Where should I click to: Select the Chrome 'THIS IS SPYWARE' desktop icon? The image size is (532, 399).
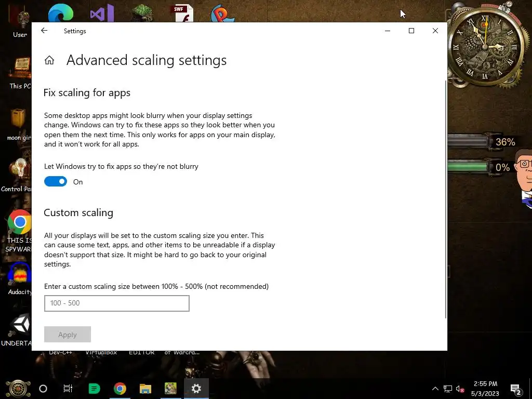(x=19, y=231)
